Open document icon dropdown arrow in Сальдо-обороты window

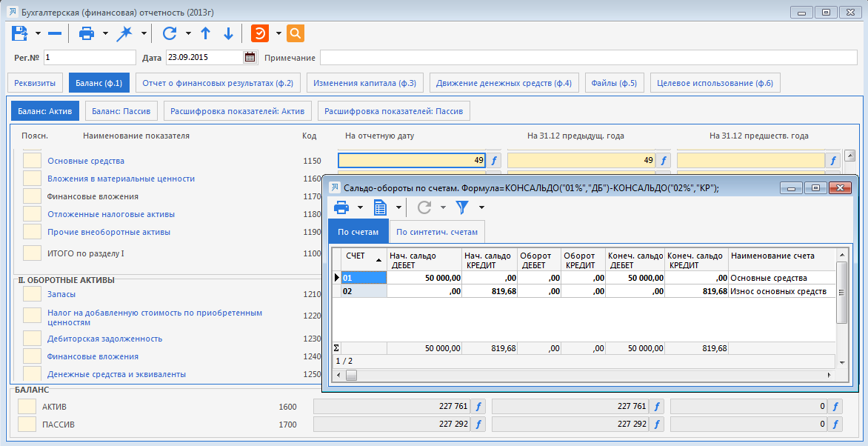(x=398, y=207)
